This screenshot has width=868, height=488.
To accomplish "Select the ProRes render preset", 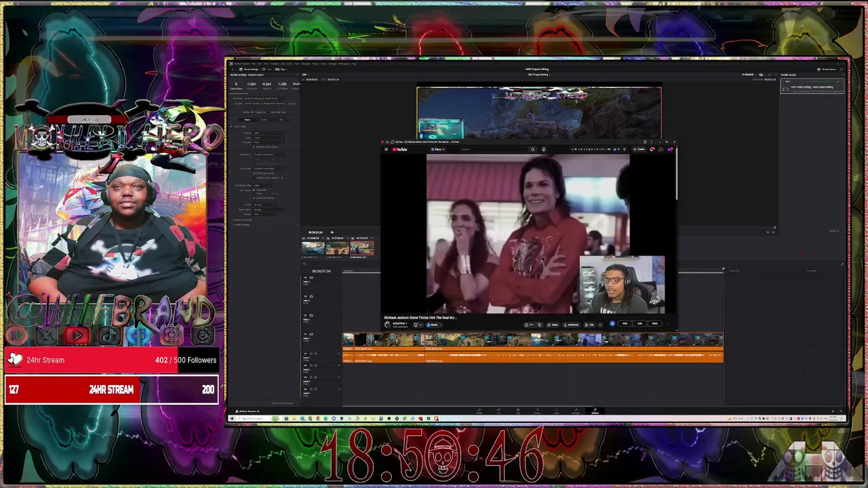I will (296, 86).
